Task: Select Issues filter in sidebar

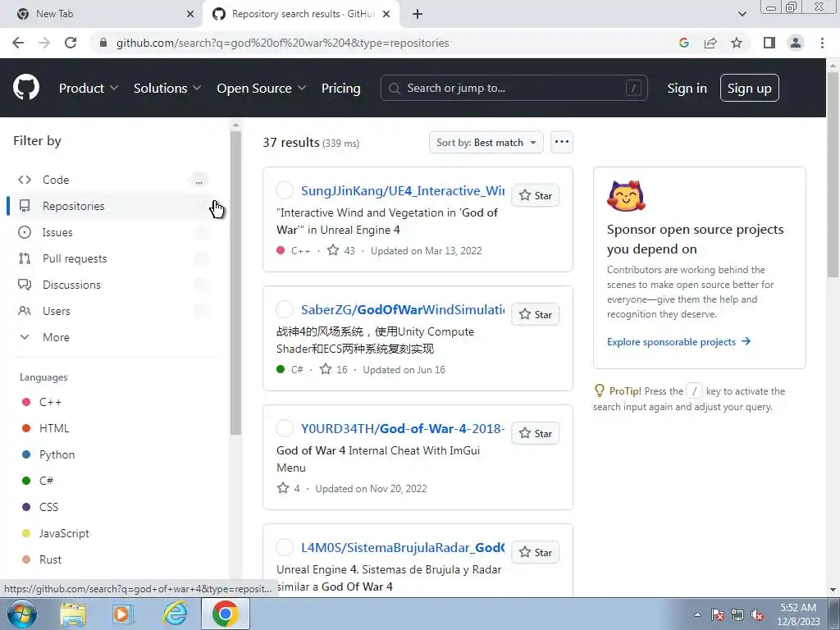Action: click(112, 232)
